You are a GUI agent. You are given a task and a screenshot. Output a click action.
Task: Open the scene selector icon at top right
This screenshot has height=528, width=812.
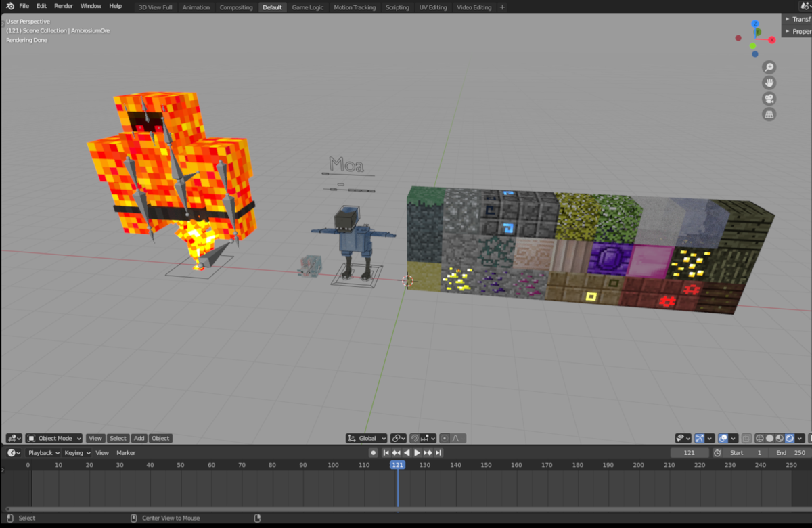pyautogui.click(x=805, y=6)
